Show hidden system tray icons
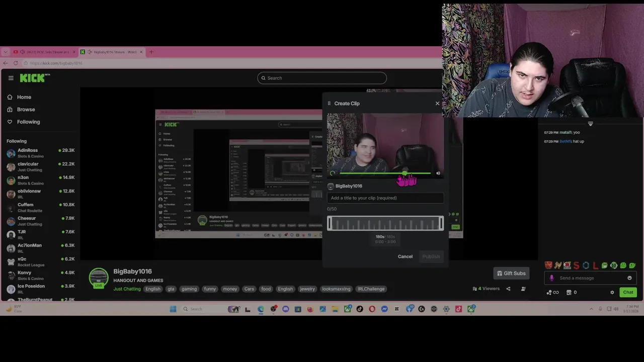The width and height of the screenshot is (644, 362). pos(591,309)
